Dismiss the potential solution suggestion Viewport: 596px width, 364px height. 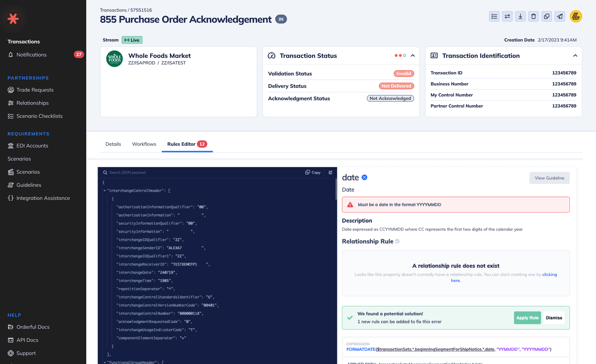554,318
